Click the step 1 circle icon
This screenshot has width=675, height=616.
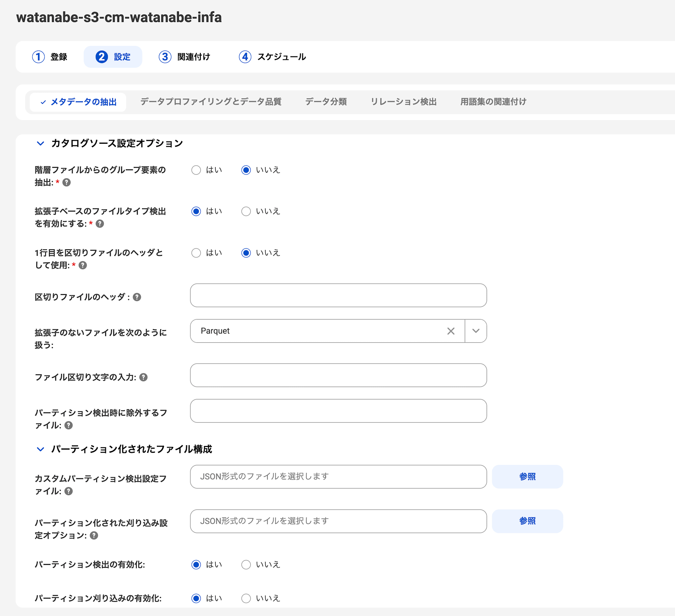(x=38, y=57)
